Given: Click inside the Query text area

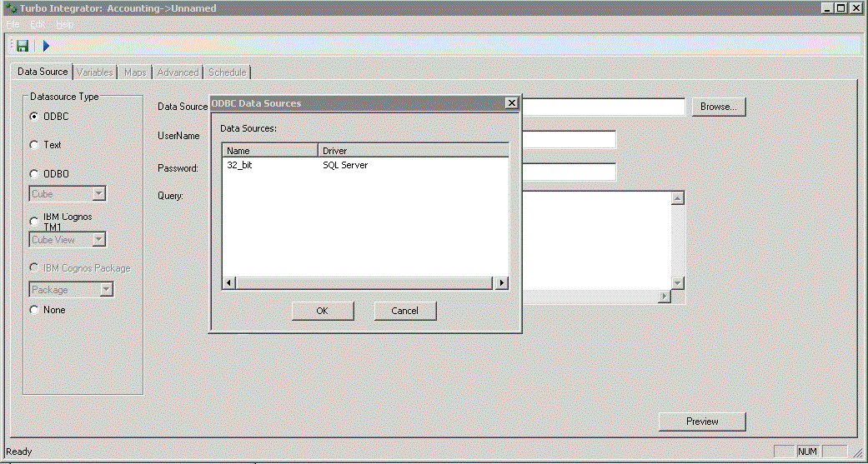Looking at the screenshot, I should [596, 241].
